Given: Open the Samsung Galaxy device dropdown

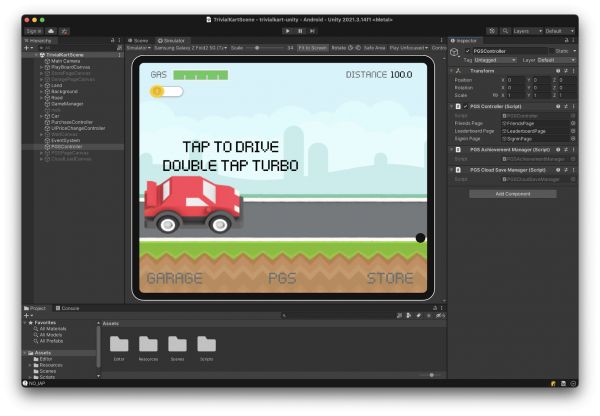Looking at the screenshot, I should coord(191,48).
